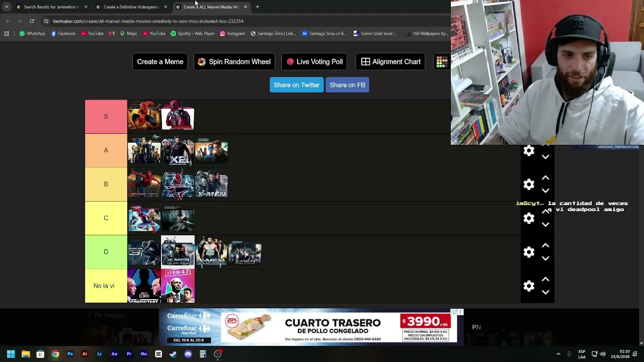This screenshot has height=362, width=644.
Task: Select the 'Create a ALL Marvel Media' tab
Action: pyautogui.click(x=211, y=7)
